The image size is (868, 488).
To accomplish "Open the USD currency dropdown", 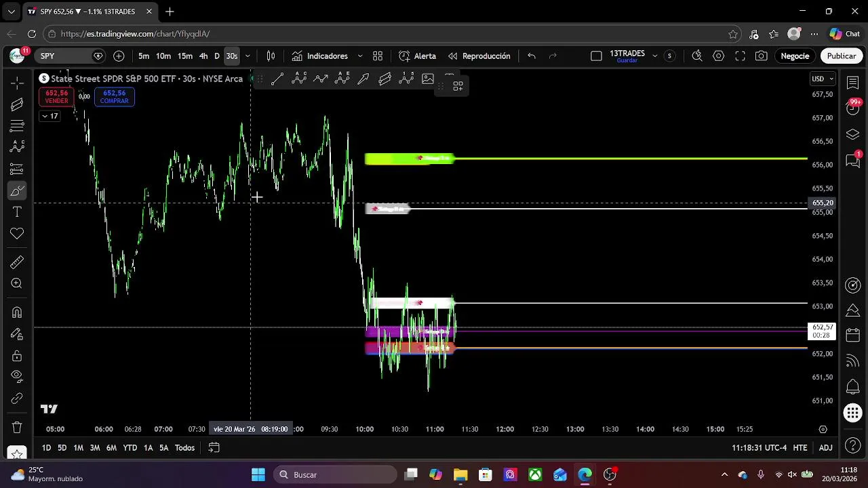I will pos(823,79).
